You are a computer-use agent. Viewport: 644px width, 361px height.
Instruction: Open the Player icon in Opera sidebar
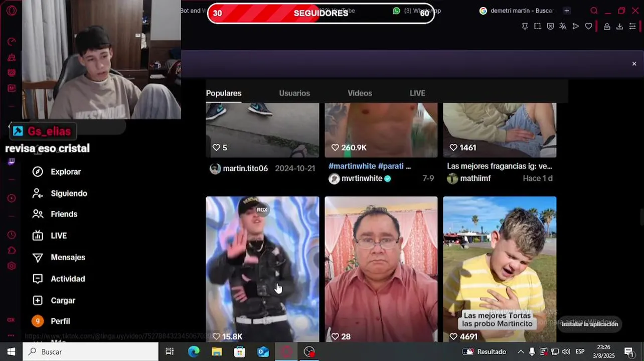click(12, 198)
